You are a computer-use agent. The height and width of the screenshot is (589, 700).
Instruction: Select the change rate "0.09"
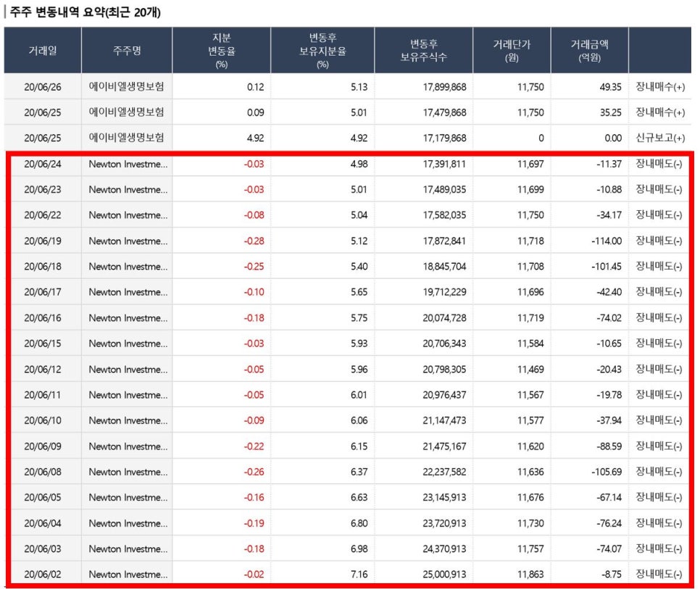[255, 112]
